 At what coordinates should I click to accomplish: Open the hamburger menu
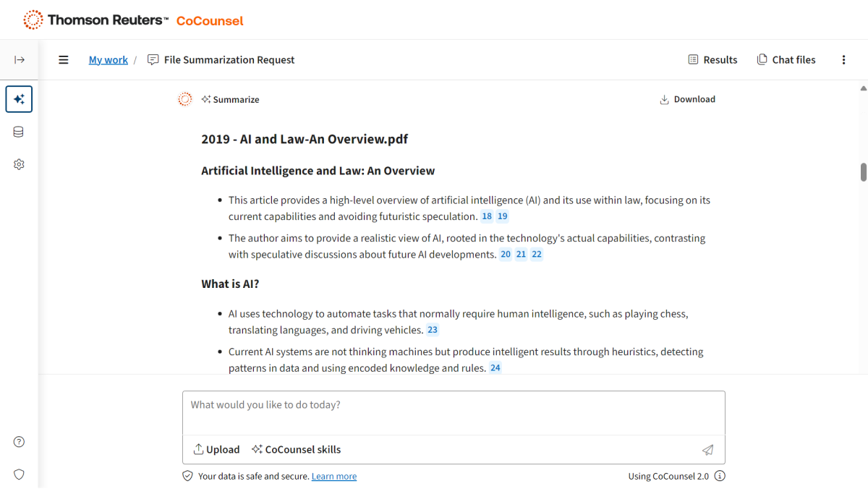[x=64, y=60]
